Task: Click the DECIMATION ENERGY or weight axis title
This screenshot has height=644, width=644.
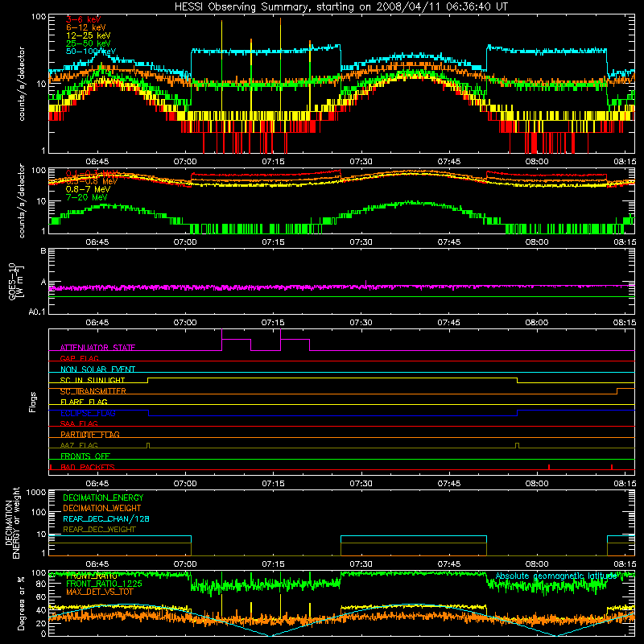Action: coord(12,522)
